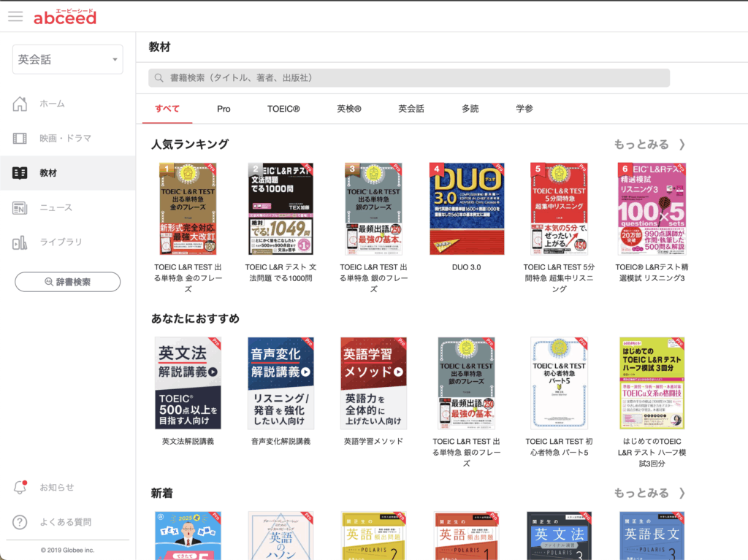Open the お知らせ notification bell icon
Viewport: 748px width, 560px height.
[20, 487]
